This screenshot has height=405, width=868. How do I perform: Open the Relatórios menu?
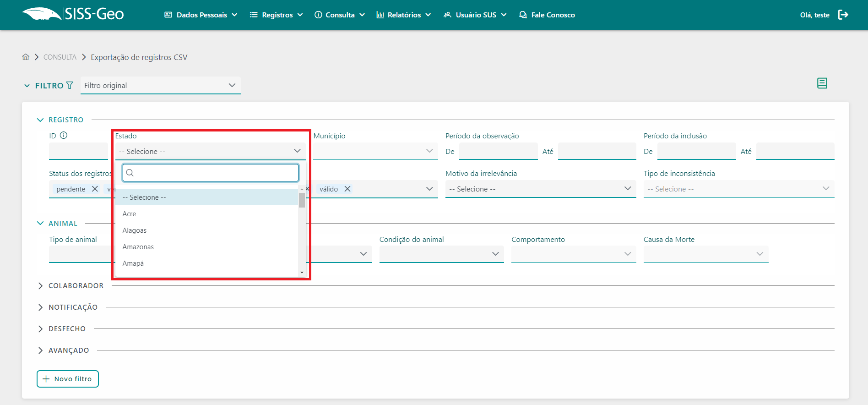tap(403, 15)
